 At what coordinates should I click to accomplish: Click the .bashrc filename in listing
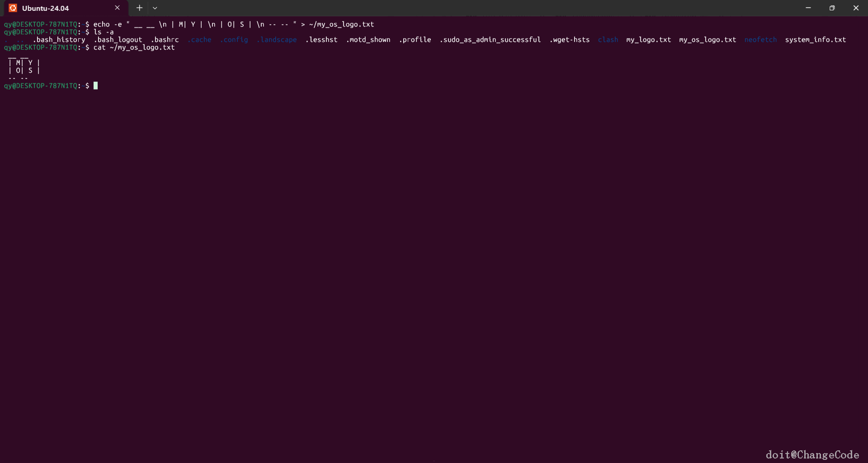pos(165,40)
